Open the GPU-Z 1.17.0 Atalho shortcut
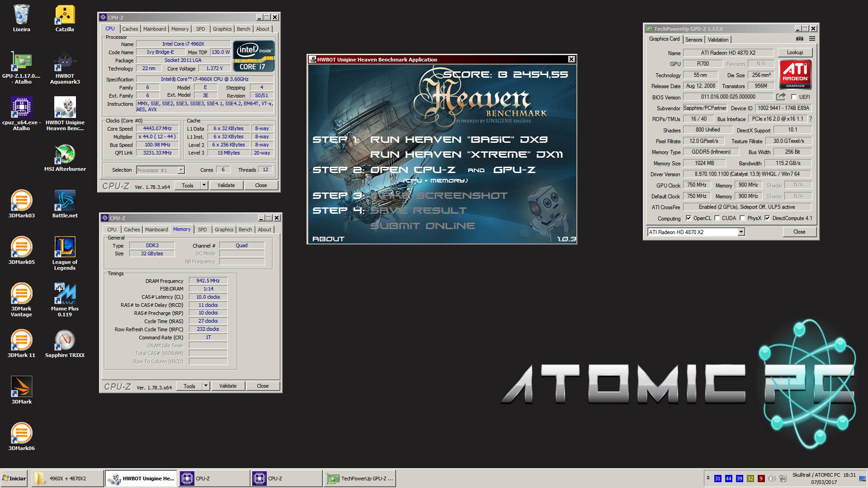This screenshot has width=868, height=488. click(21, 67)
